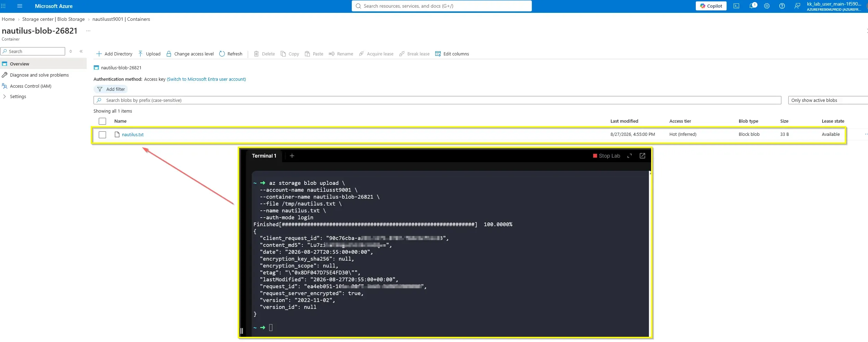
Task: Sort by the Name column header
Action: pos(120,121)
